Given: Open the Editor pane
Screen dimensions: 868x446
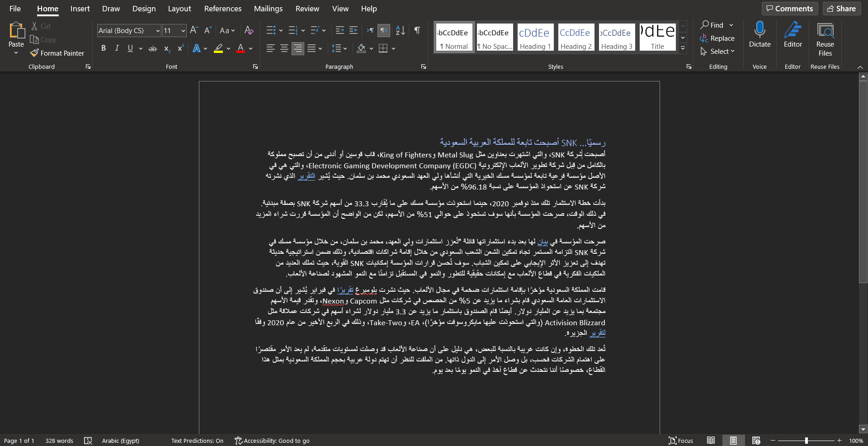Looking at the screenshot, I should (x=792, y=34).
